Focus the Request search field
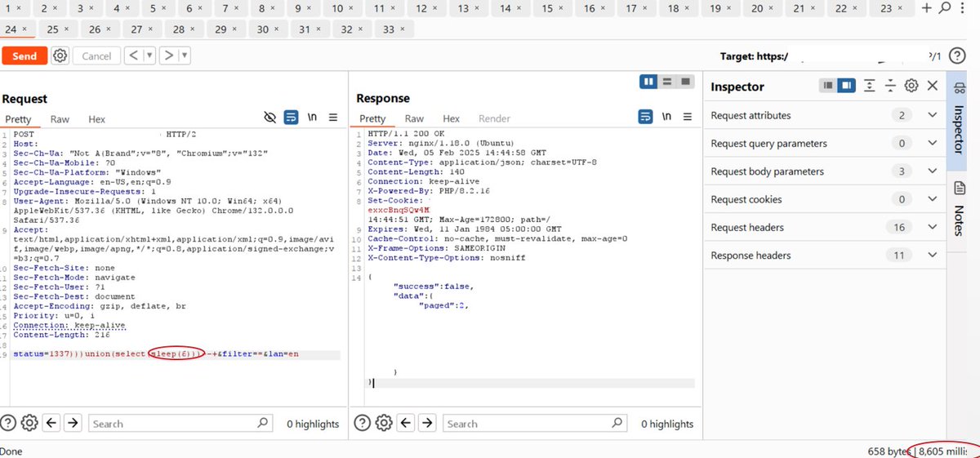Image resolution: width=980 pixels, height=458 pixels. 180,423
